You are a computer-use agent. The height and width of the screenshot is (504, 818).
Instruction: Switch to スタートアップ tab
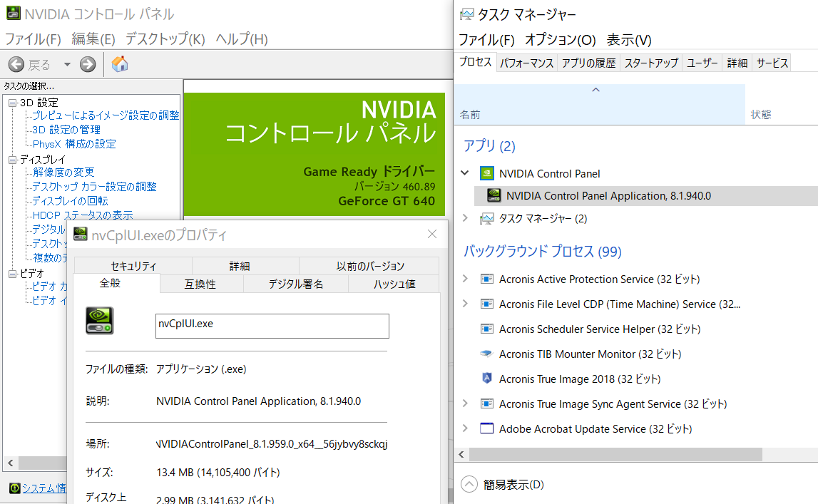pyautogui.click(x=651, y=63)
